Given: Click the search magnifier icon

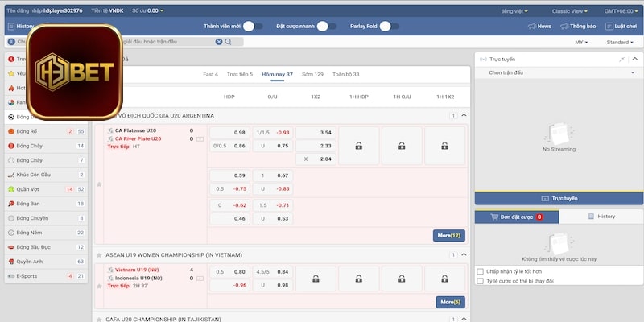Looking at the screenshot, I should click(x=228, y=42).
